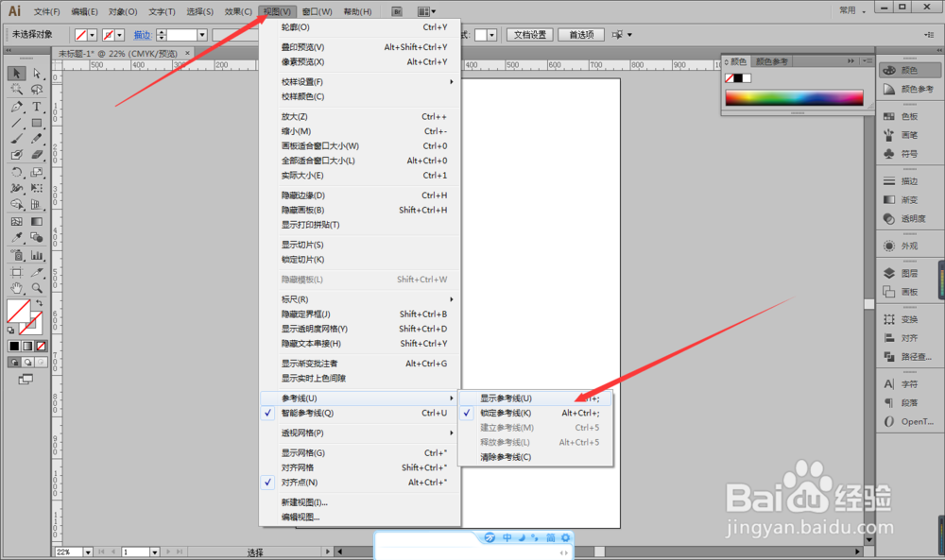The height and width of the screenshot is (560, 945).
Task: Open the 对齐 (Align) panel icon
Action: 889,338
